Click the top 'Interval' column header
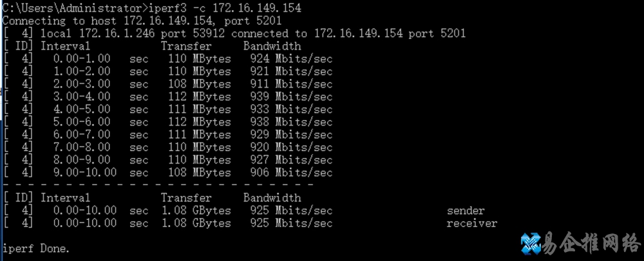 65,46
